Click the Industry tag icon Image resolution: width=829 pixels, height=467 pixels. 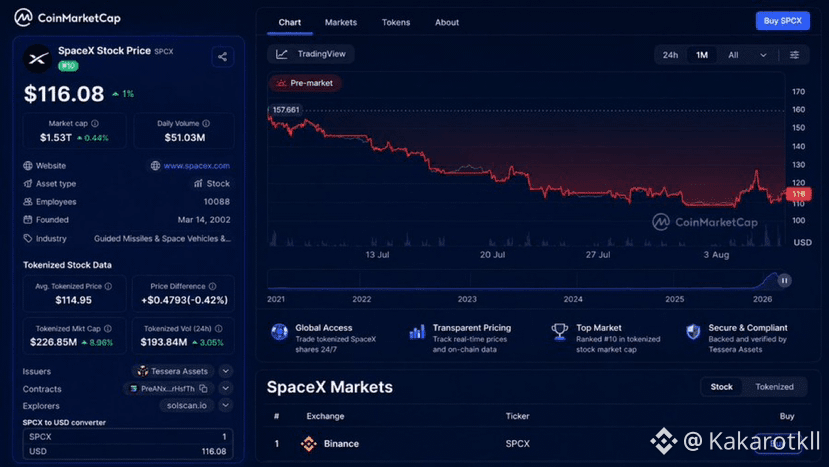click(x=28, y=239)
